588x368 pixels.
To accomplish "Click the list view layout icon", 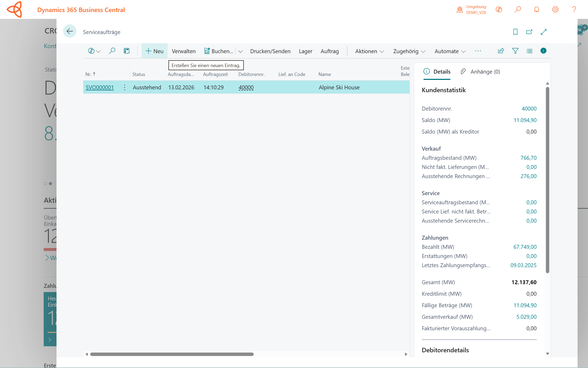I will coord(529,51).
